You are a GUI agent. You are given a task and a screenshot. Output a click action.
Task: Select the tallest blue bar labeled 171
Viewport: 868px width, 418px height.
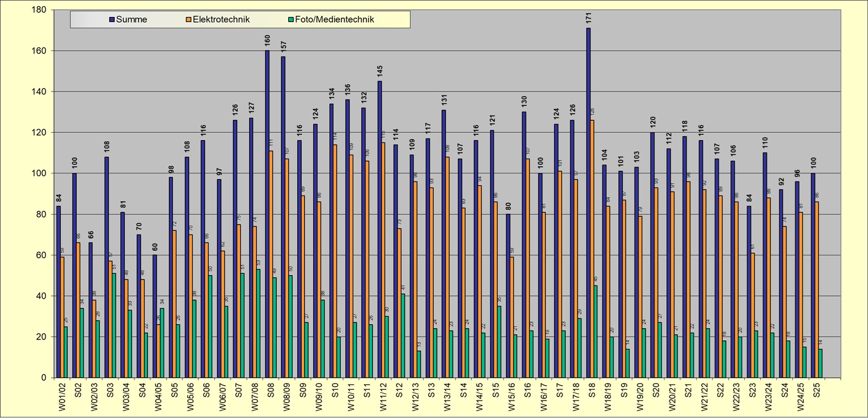tap(588, 202)
